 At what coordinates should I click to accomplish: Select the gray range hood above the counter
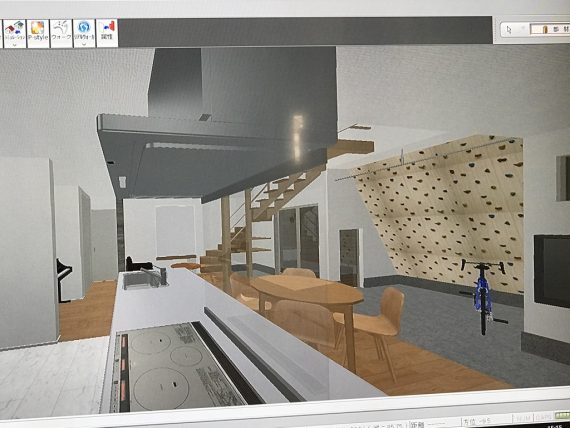218,124
